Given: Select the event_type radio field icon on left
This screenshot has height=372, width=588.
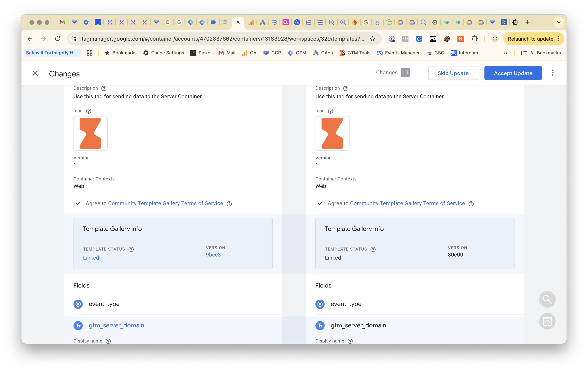Looking at the screenshot, I should click(78, 304).
